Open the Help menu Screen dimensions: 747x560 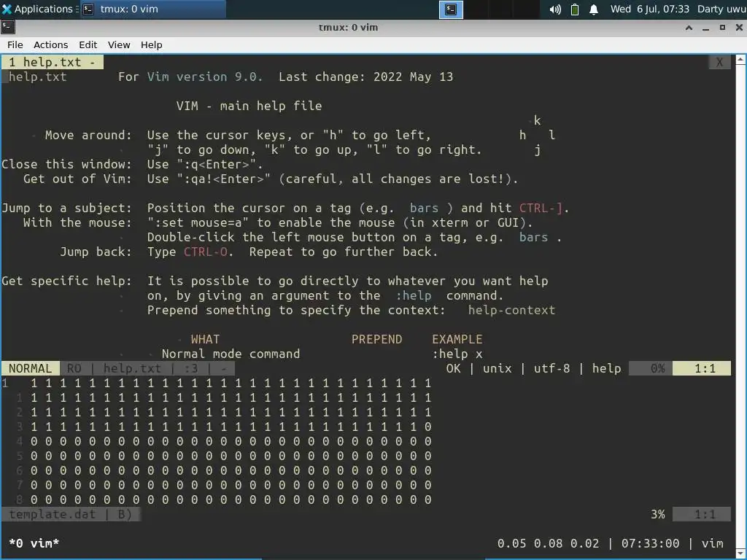click(x=152, y=44)
